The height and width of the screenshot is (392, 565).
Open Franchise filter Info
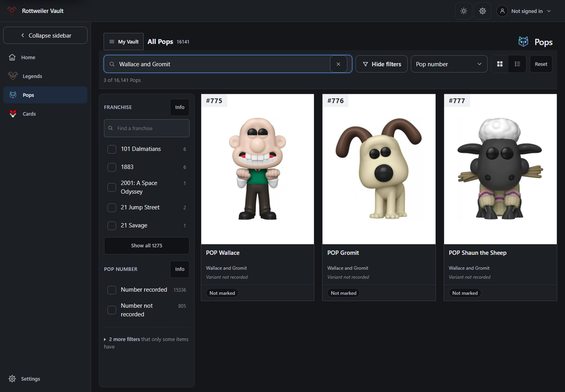(180, 107)
